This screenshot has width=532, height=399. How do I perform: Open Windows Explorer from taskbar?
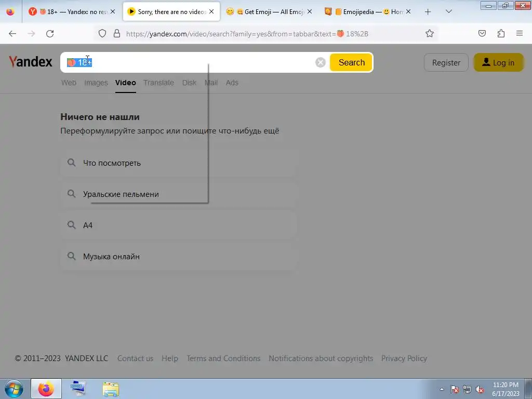coord(111,389)
